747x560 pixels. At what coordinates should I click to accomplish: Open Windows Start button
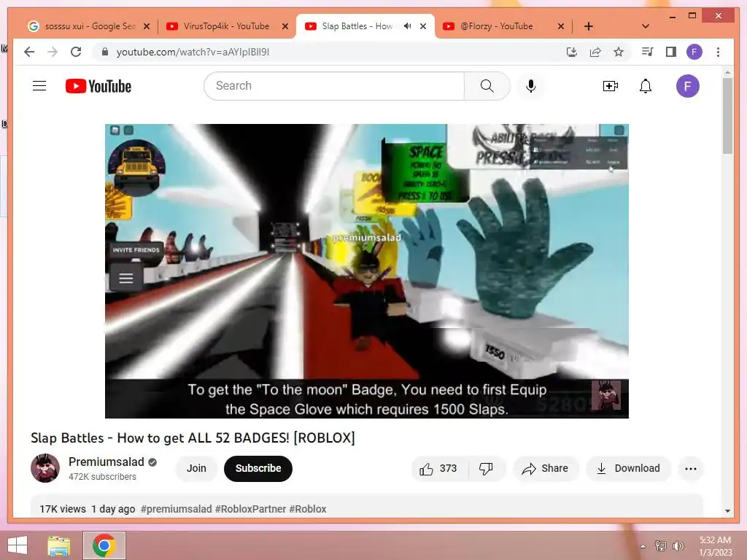(x=18, y=545)
